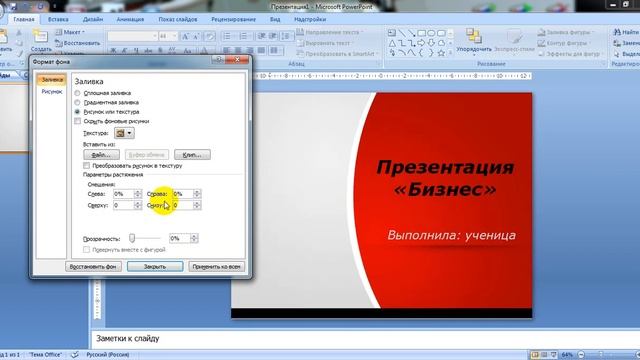Image resolution: width=640 pixels, height=360 pixels.
Task: Clear formatting with eraser icon
Action: [x=210, y=36]
